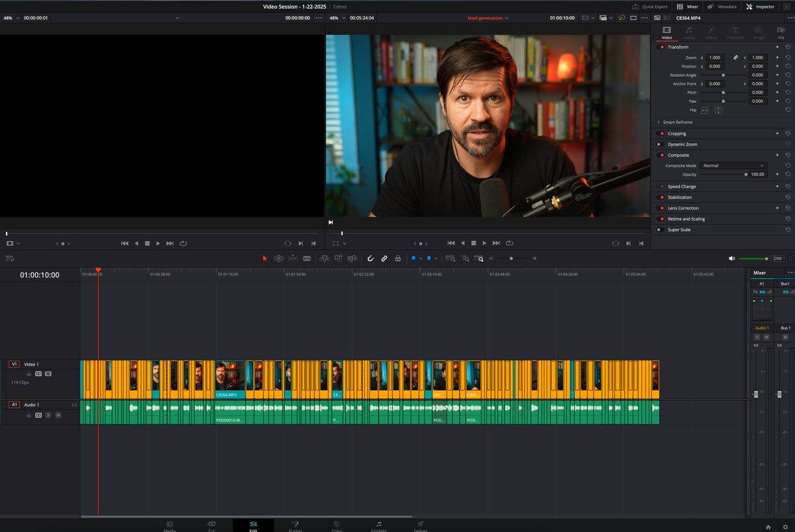The width and height of the screenshot is (795, 532).
Task: Flip the clip horizontally in Inspector
Action: click(705, 110)
